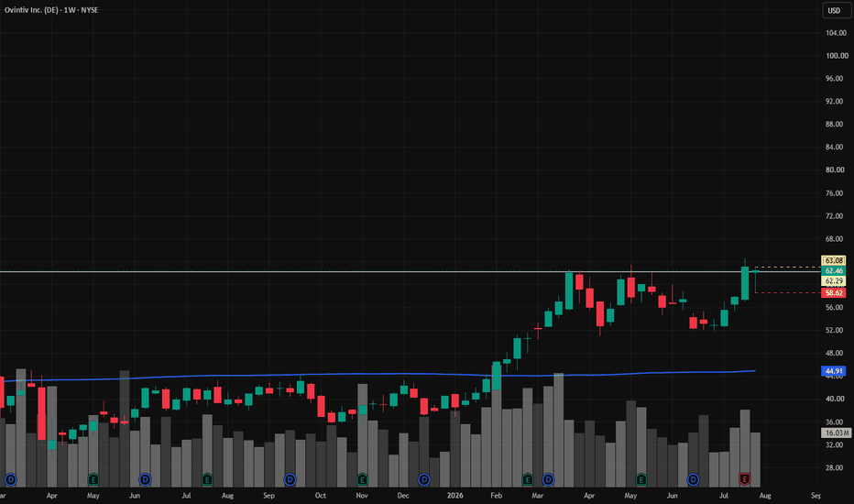This screenshot has height=504, width=854.
Task: Click the 88.00 price axis label
Action: [834, 125]
